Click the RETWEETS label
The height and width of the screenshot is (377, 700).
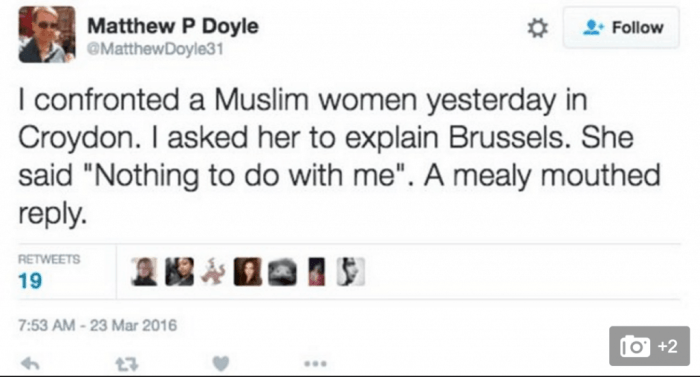(49, 260)
